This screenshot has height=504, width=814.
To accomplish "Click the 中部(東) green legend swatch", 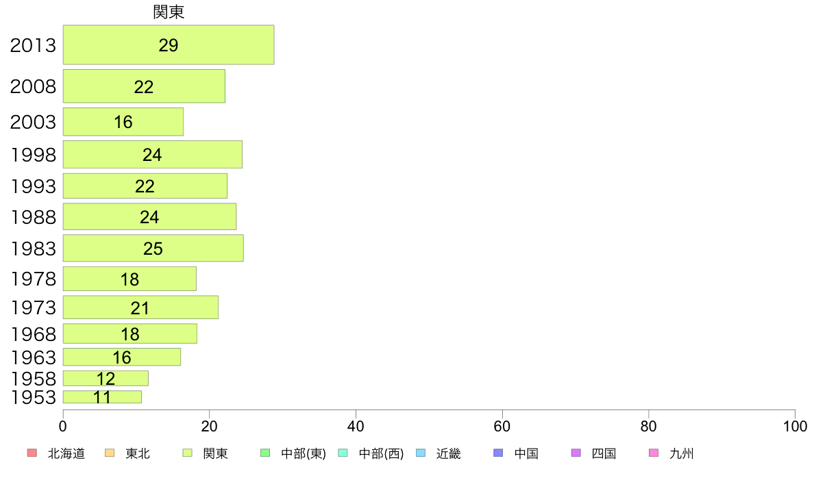I will point(265,453).
